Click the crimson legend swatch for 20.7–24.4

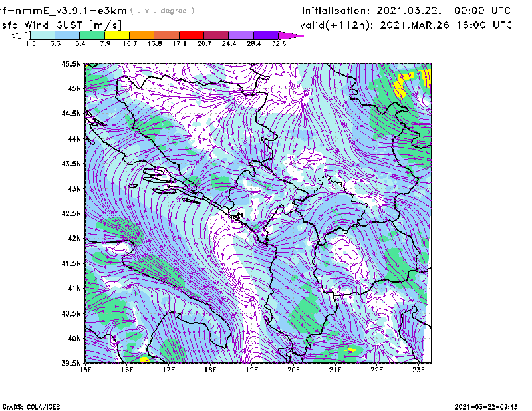[216, 35]
